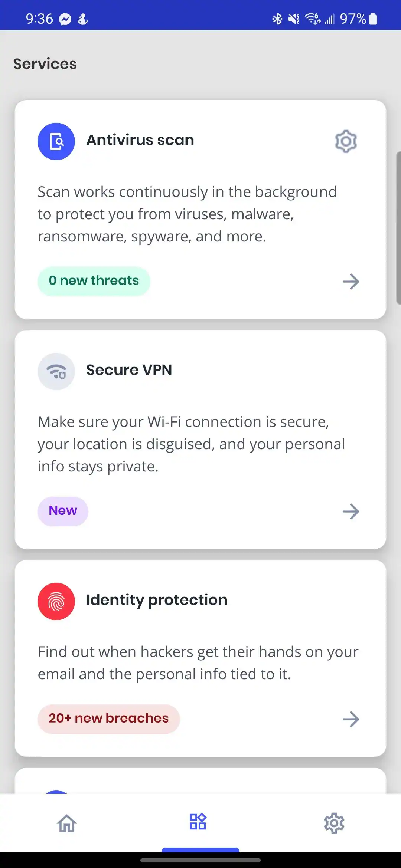Screen dimensions: 401x868
Task: Open Identity protection using its arrow
Action: click(351, 719)
